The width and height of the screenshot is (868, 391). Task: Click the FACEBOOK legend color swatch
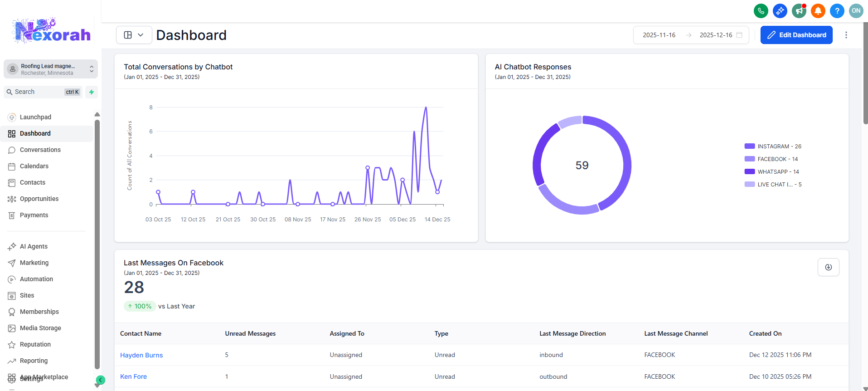(x=749, y=159)
